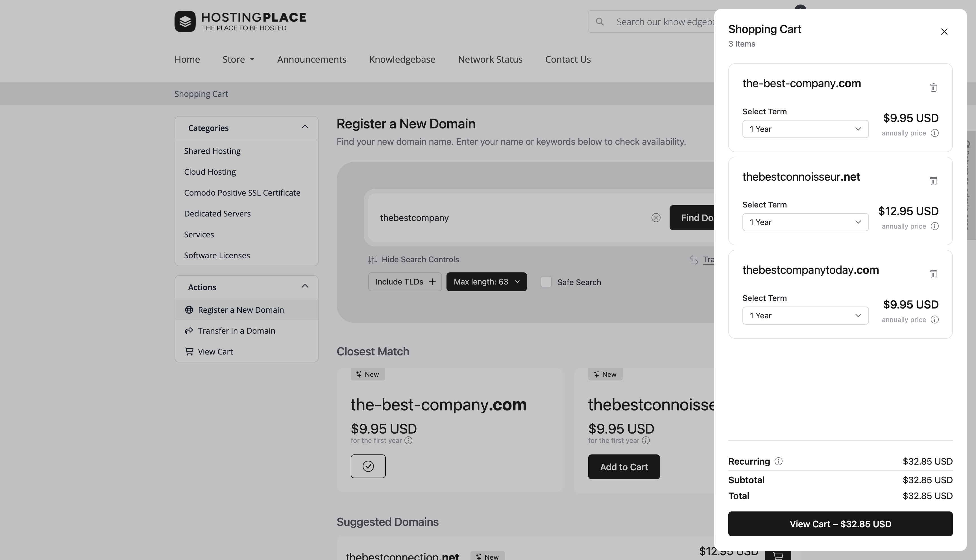Add thebestconnoisseur domain to cart
976x560 pixels.
tap(624, 467)
